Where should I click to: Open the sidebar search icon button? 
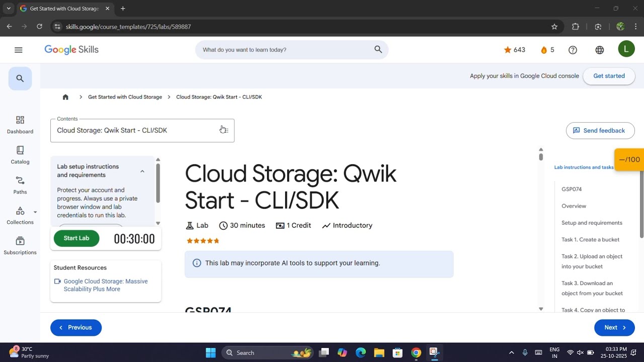coord(20,78)
